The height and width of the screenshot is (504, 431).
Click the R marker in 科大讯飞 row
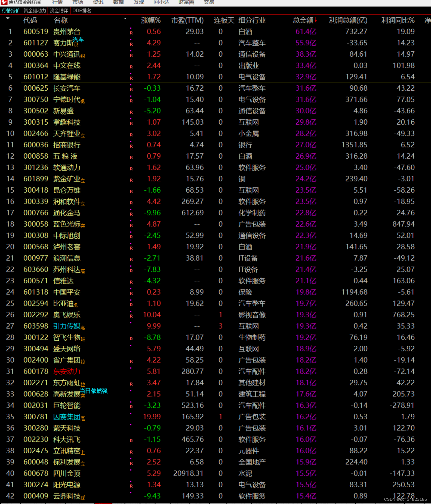point(131,441)
